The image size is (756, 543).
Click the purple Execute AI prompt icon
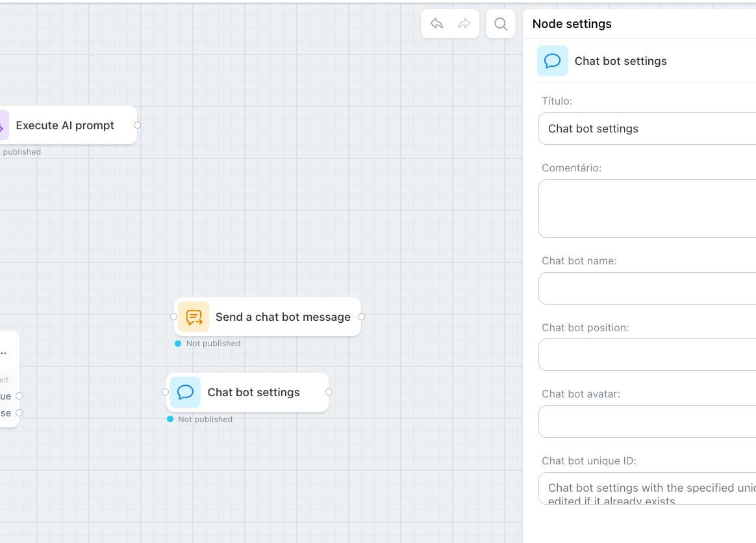(2, 126)
